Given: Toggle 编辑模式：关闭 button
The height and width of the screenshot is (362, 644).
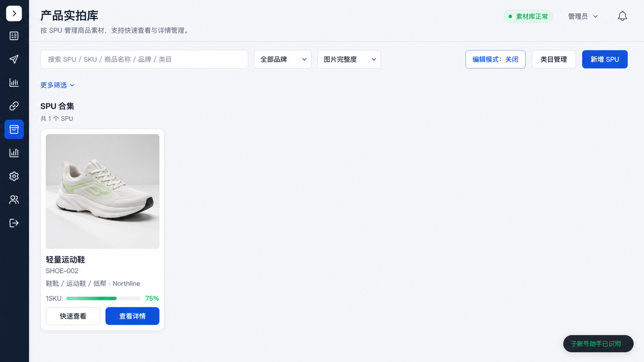Looking at the screenshot, I should point(495,59).
